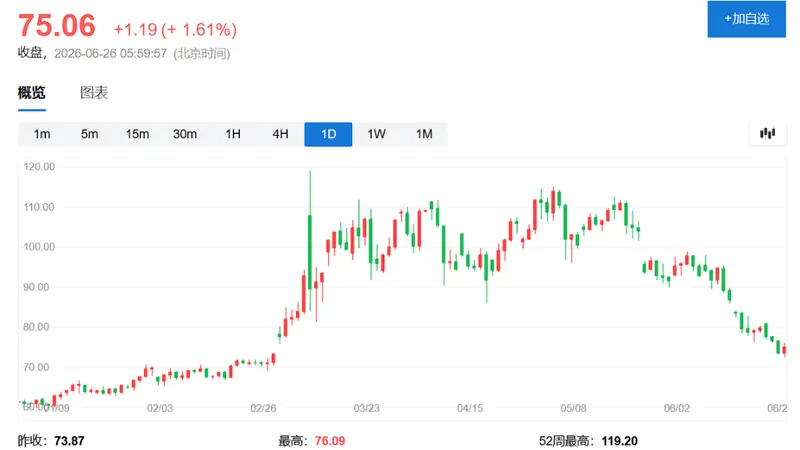Select the 30m timeframe
Viewport: 800px width, 450px height.
click(x=185, y=134)
